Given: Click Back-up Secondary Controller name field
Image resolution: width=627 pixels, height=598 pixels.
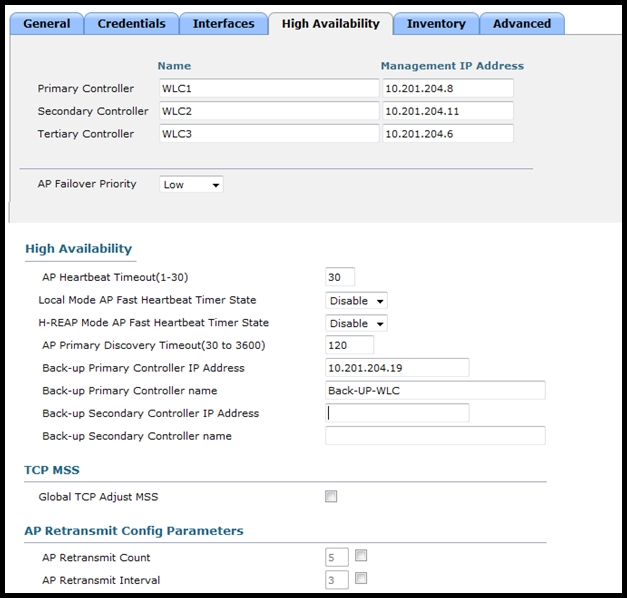Looking at the screenshot, I should click(x=435, y=436).
